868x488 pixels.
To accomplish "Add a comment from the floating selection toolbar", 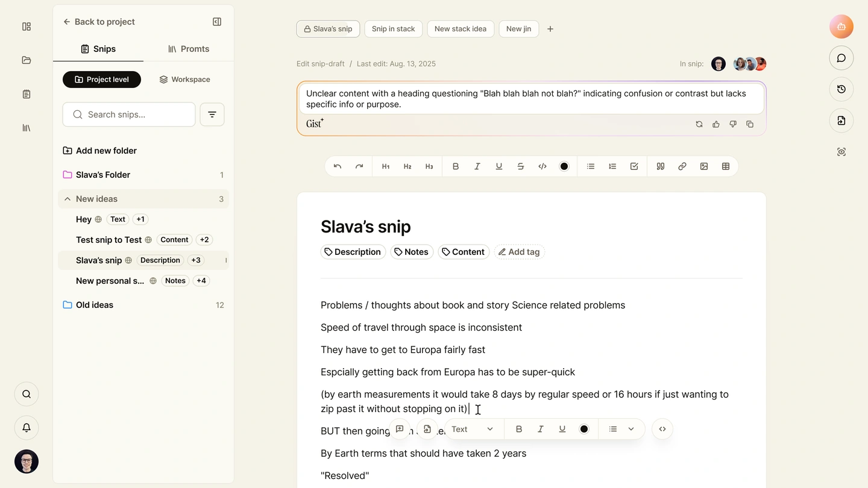I will click(400, 429).
